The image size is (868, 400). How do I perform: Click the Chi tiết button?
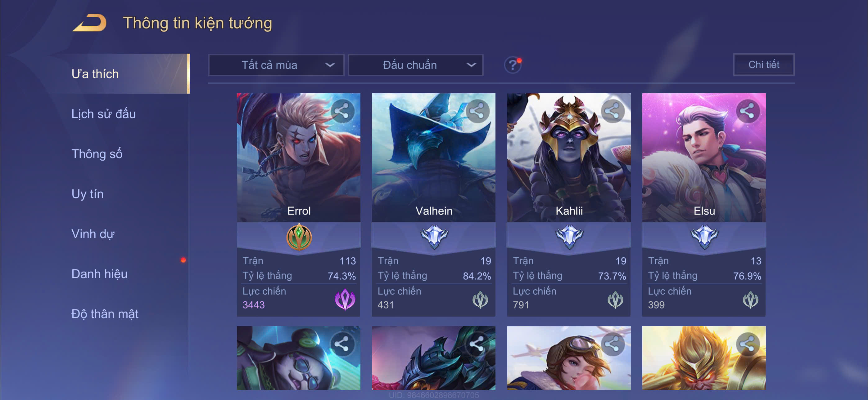coord(763,64)
